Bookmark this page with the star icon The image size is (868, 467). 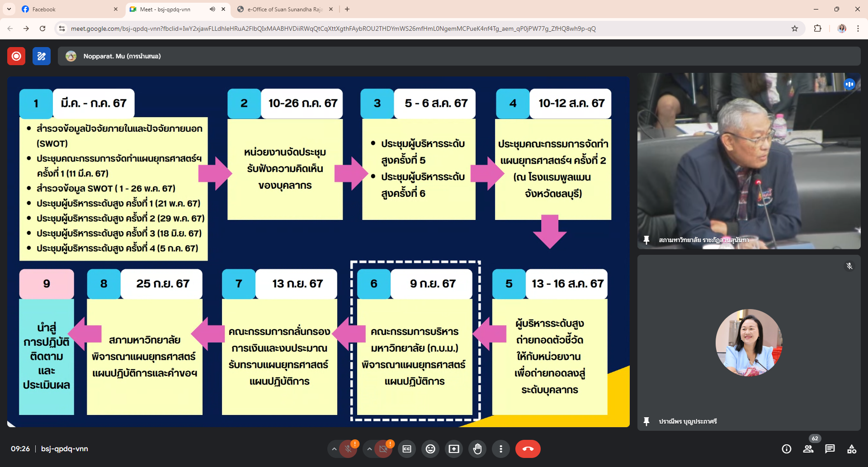pos(795,29)
